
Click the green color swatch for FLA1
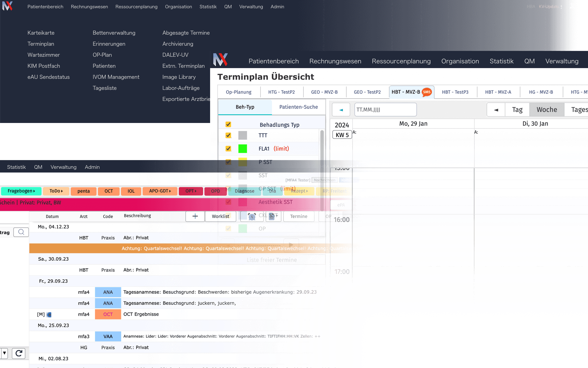(243, 148)
